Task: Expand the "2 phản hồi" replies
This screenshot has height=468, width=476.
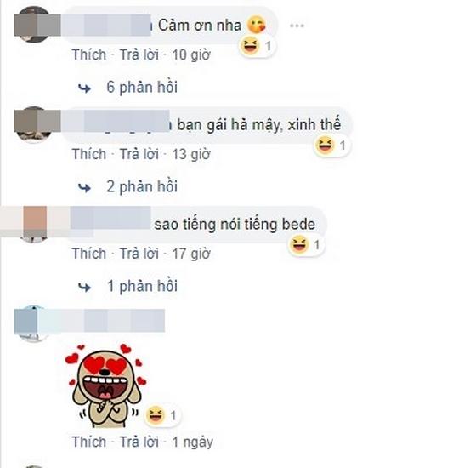Action: [x=142, y=186]
